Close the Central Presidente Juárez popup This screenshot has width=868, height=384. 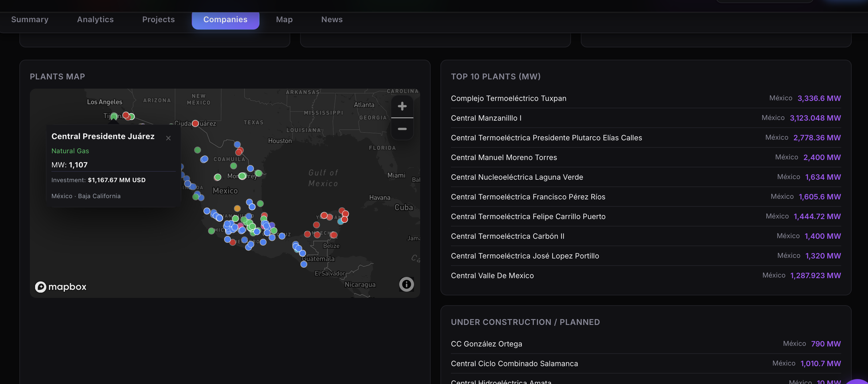pos(168,138)
